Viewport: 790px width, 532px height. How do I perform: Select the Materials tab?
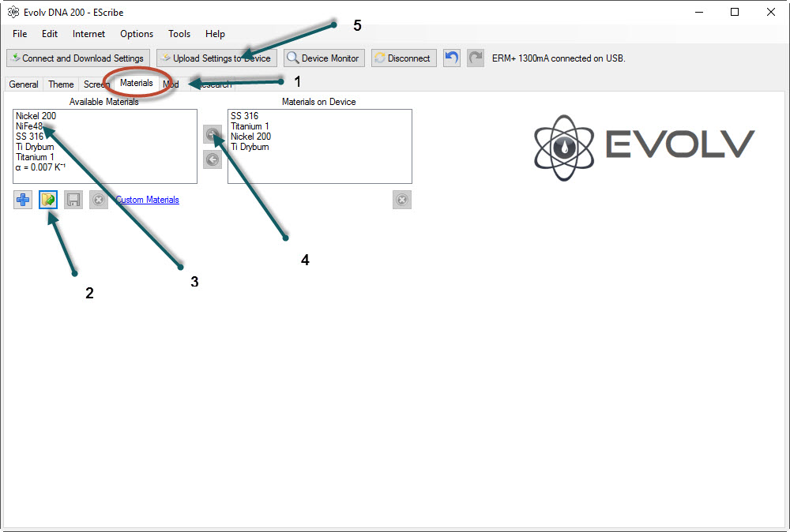pos(137,83)
